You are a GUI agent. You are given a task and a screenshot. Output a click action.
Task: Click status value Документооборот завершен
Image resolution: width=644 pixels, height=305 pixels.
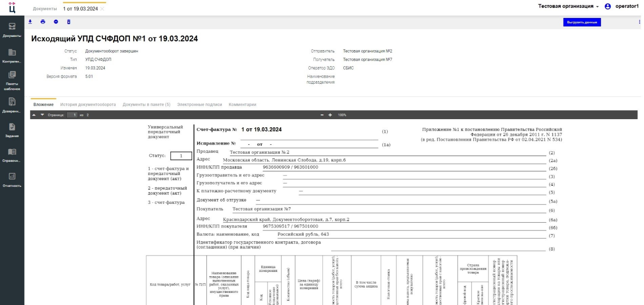tap(112, 51)
